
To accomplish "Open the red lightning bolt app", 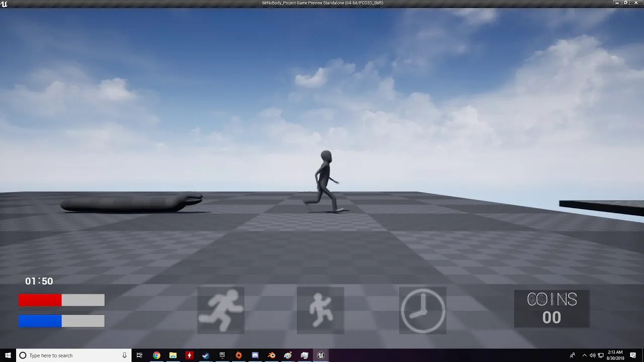I will click(x=189, y=355).
